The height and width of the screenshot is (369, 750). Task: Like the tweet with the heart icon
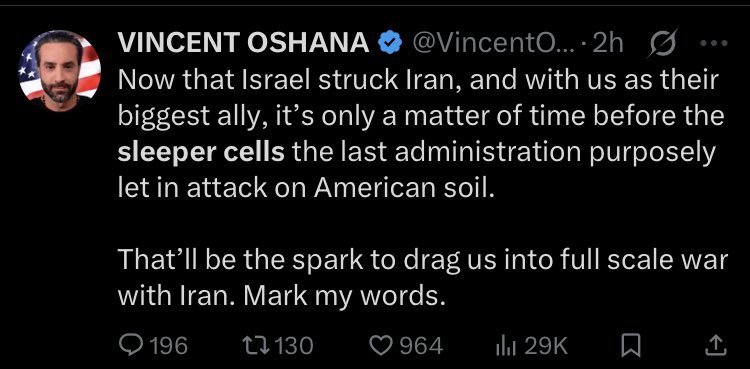click(382, 346)
